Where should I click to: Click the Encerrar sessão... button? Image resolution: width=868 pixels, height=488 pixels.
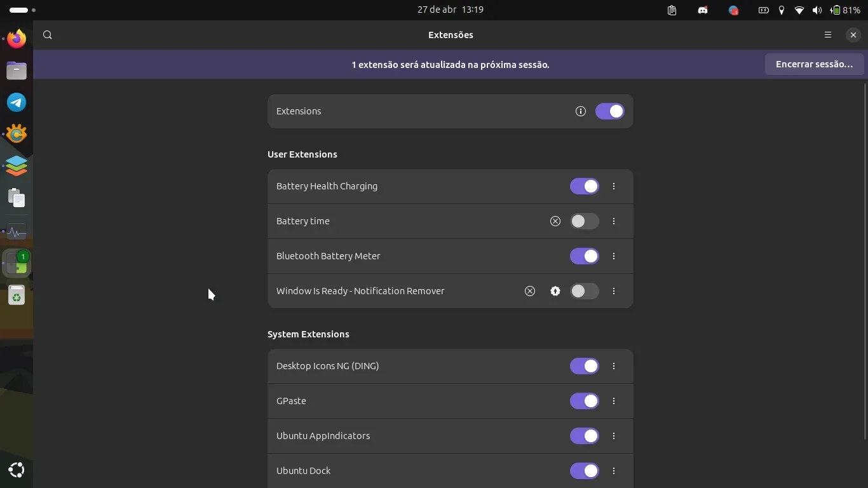[x=813, y=64]
